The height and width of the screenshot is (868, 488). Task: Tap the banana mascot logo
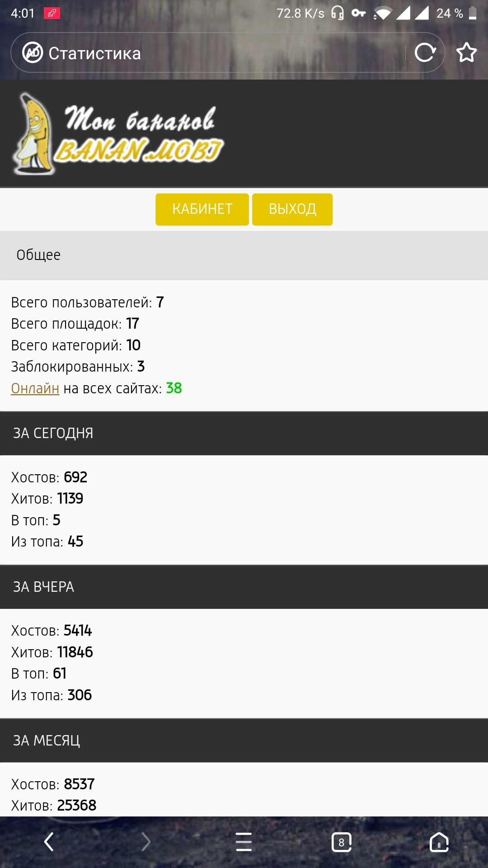pos(33,134)
